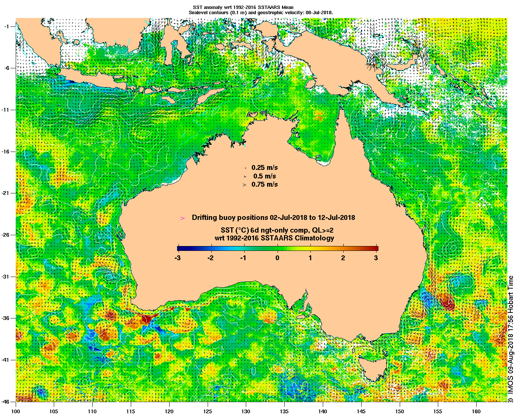This screenshot has width=523, height=420.
Task: Click colorbar tick label -2
Action: click(211, 258)
